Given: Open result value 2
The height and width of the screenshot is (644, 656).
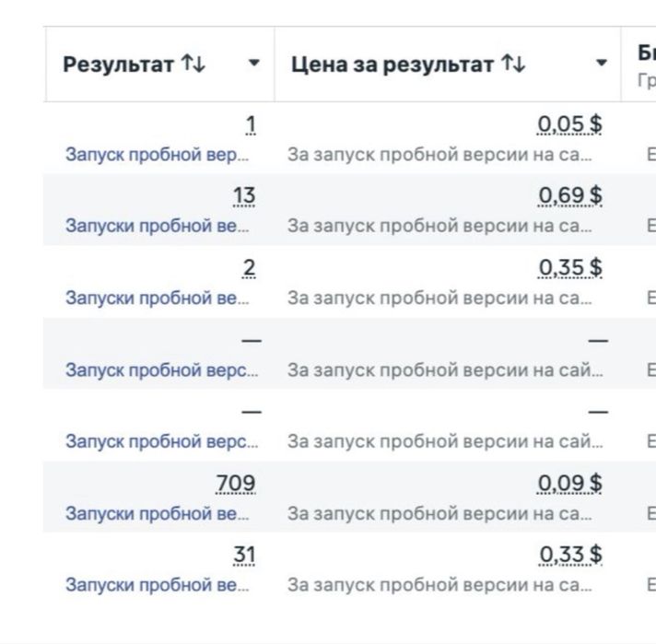Looking at the screenshot, I should (x=249, y=268).
